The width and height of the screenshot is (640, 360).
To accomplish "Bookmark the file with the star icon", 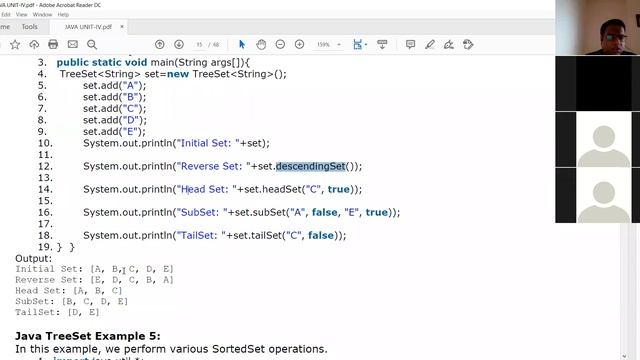I will pos(15,44).
